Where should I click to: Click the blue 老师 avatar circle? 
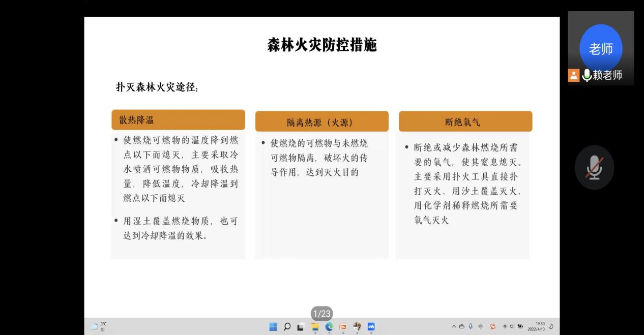[601, 48]
